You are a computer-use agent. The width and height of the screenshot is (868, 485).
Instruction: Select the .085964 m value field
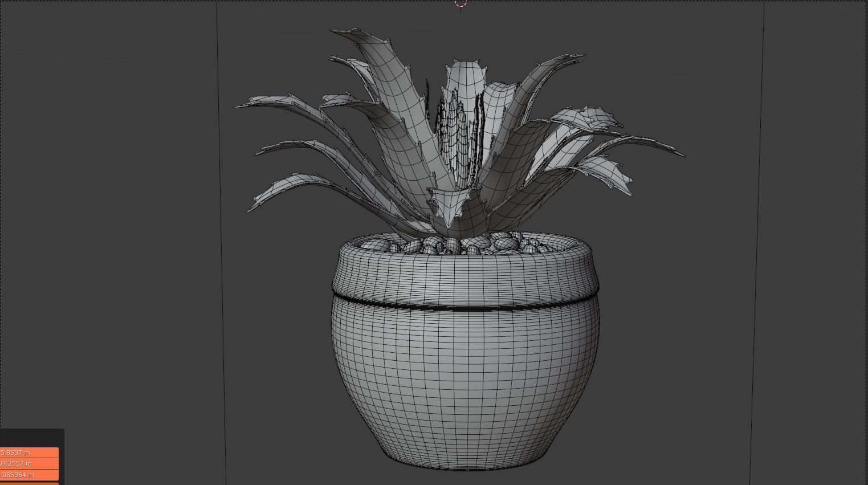[29, 474]
